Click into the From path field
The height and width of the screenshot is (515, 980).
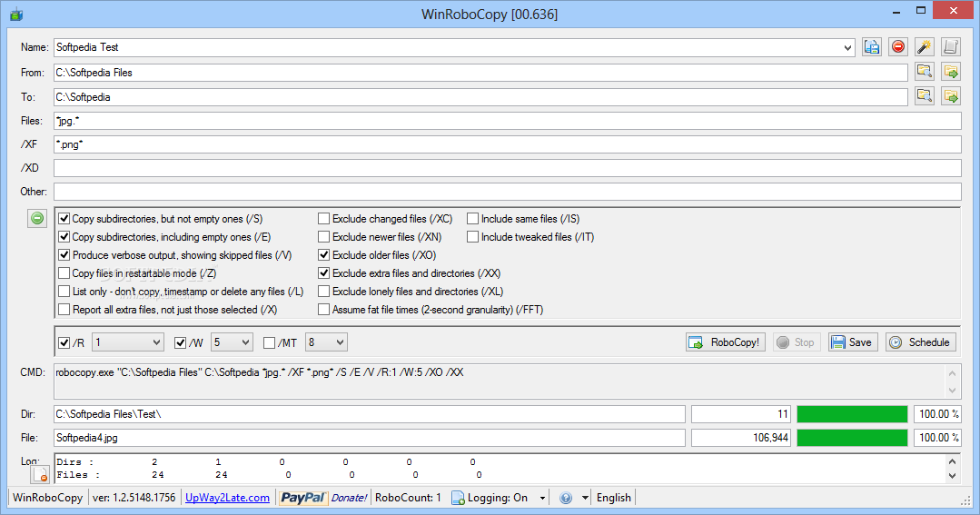click(480, 73)
